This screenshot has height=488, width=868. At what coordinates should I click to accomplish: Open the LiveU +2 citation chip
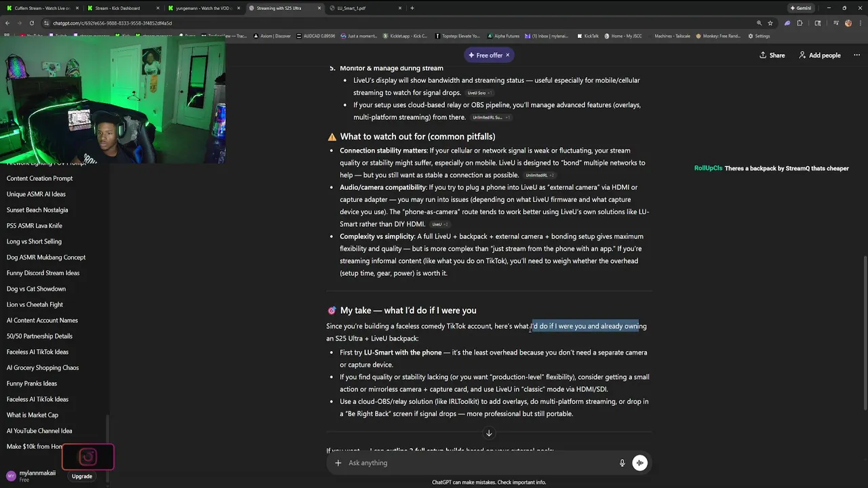point(439,224)
